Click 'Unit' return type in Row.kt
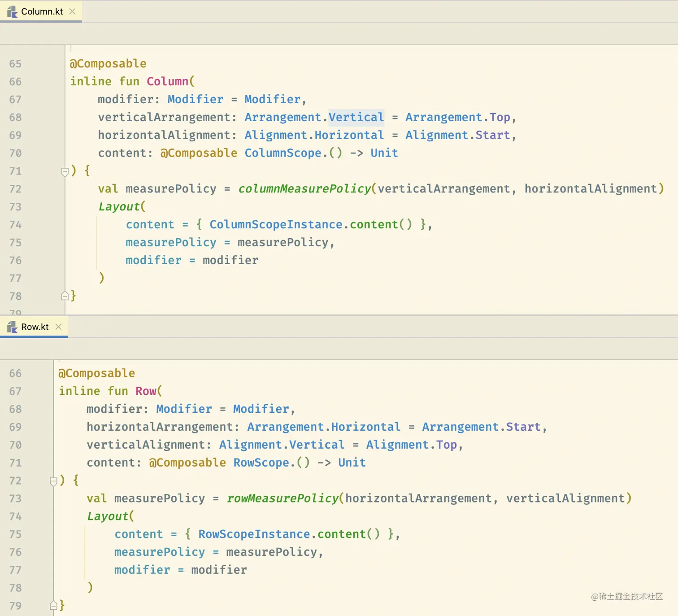This screenshot has height=616, width=678. pyautogui.click(x=352, y=463)
